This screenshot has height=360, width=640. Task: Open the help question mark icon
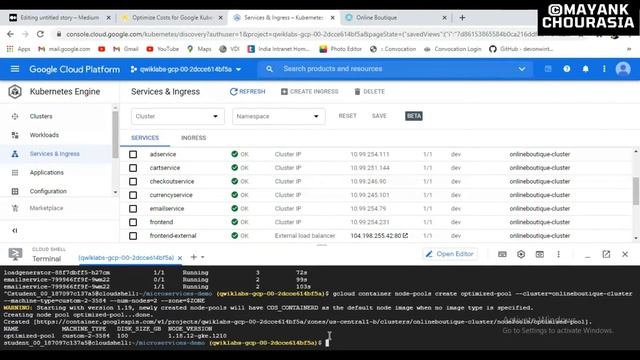point(567,69)
